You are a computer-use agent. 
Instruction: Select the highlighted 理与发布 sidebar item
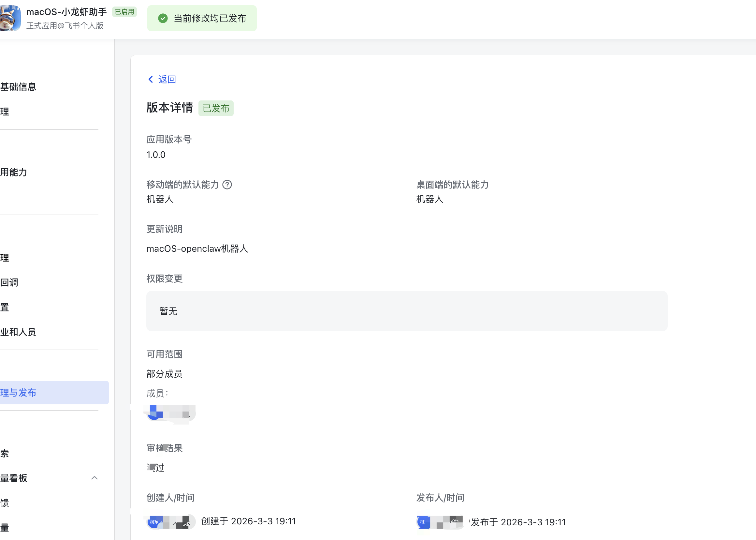point(19,392)
